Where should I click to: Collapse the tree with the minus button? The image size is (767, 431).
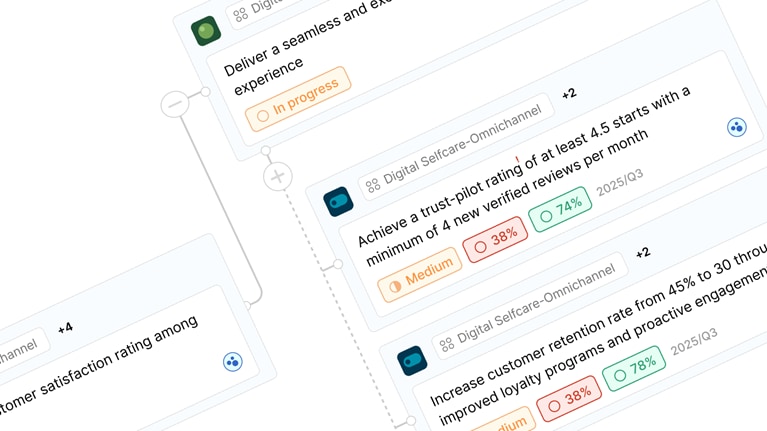click(x=175, y=103)
